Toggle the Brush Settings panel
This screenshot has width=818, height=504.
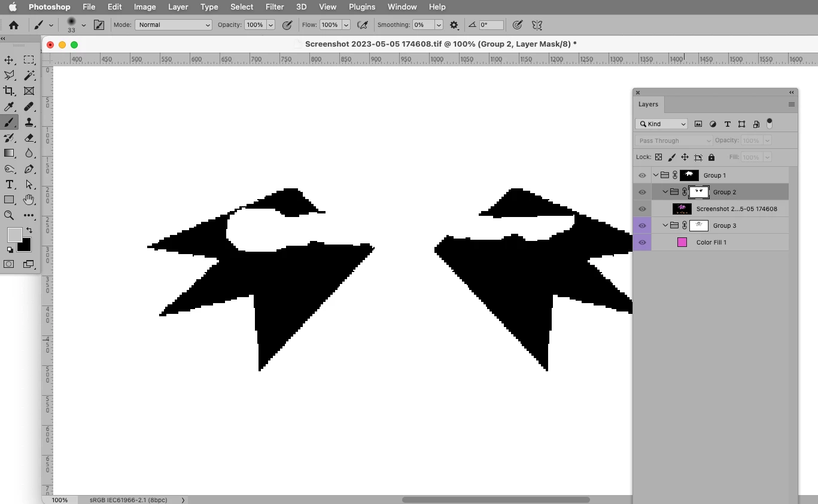click(x=99, y=25)
